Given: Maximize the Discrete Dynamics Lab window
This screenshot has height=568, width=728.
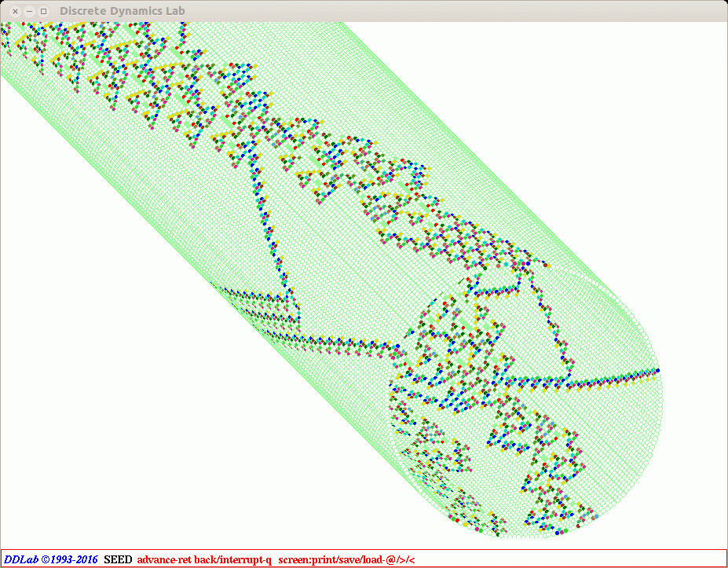Looking at the screenshot, I should pos(43,11).
